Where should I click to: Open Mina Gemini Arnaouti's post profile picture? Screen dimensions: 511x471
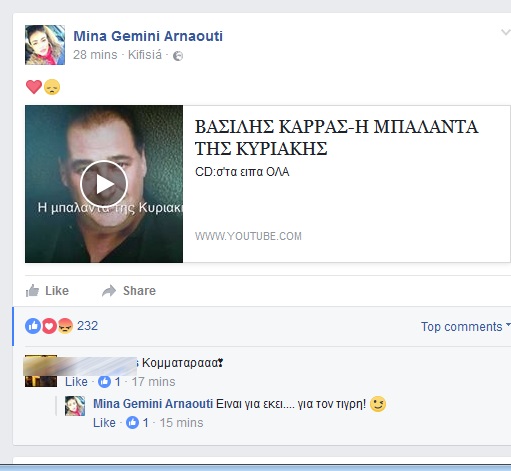point(45,45)
